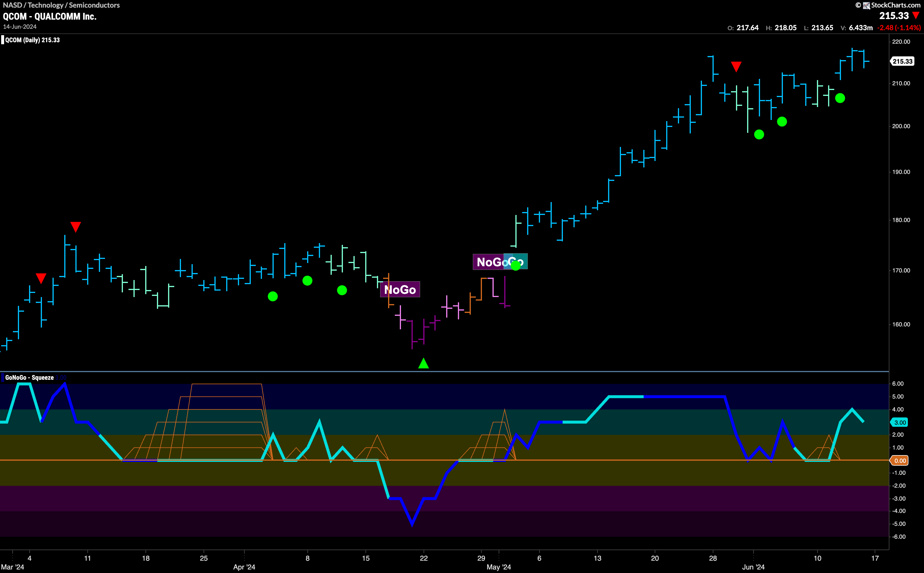Click the green dot on the Go label
The height and width of the screenshot is (573, 924).
point(516,266)
